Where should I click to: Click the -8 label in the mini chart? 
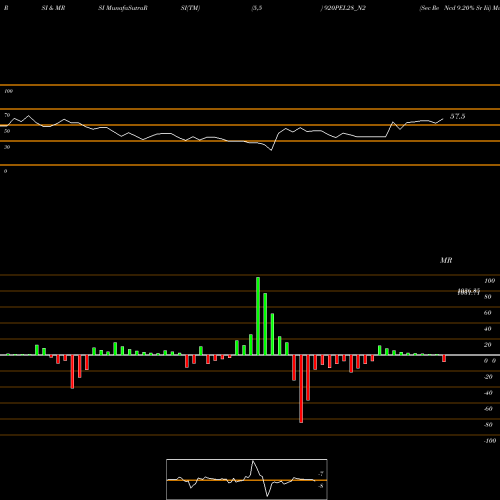(x=321, y=486)
